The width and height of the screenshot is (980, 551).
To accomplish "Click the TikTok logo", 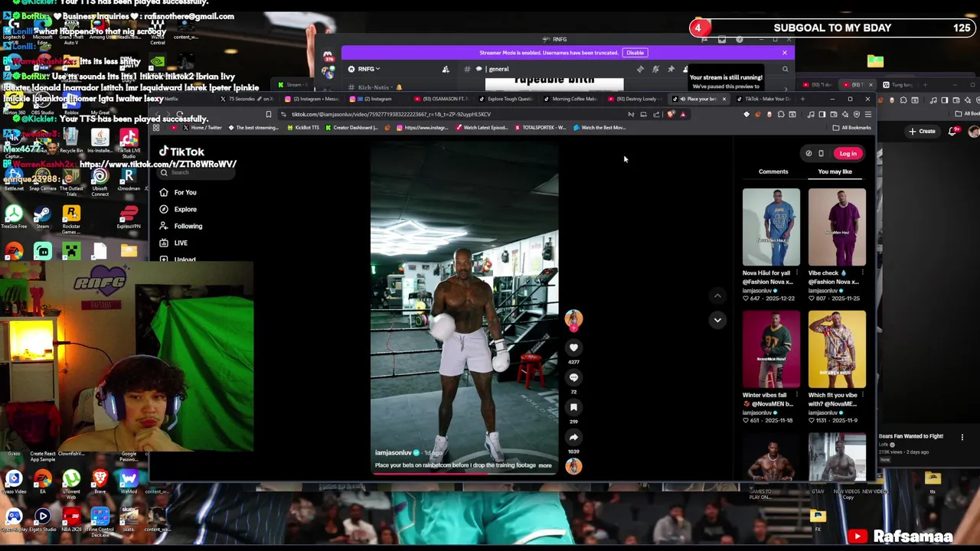I will point(181,152).
